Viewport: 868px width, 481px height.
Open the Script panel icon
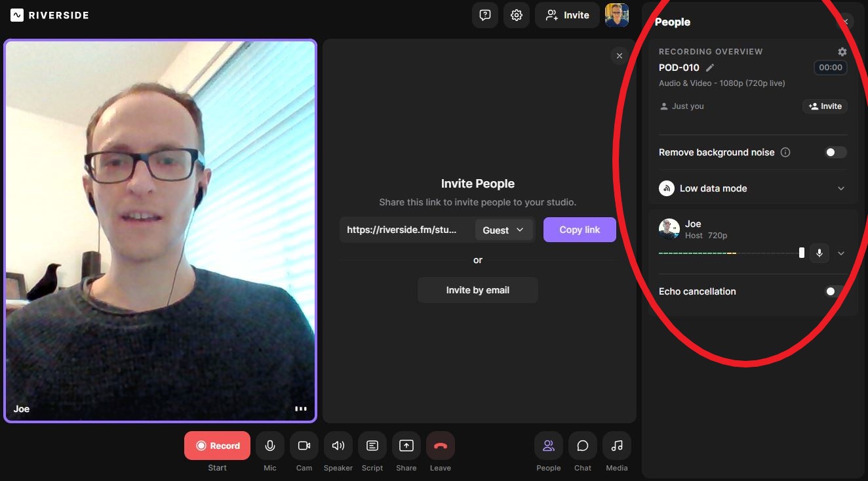coord(372,446)
